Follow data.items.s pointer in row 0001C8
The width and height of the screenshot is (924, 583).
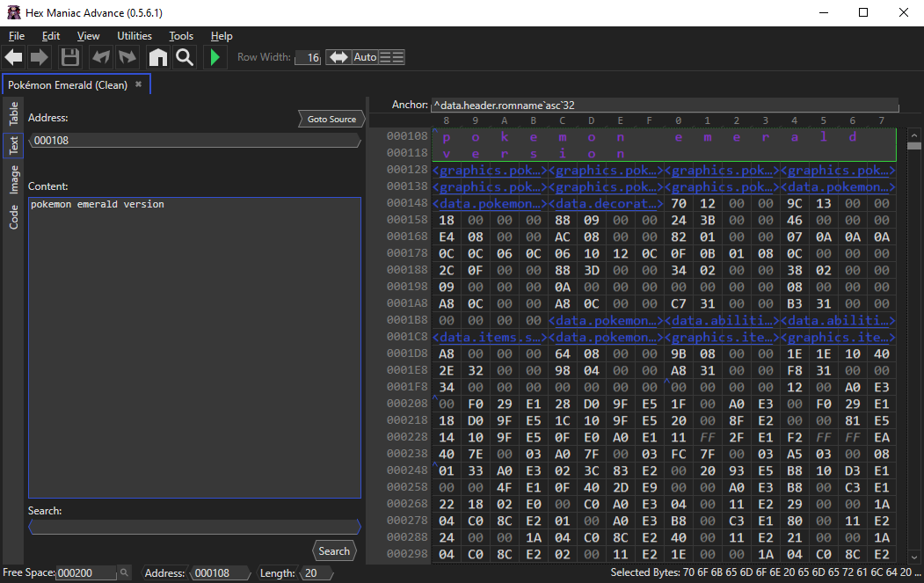[491, 337]
